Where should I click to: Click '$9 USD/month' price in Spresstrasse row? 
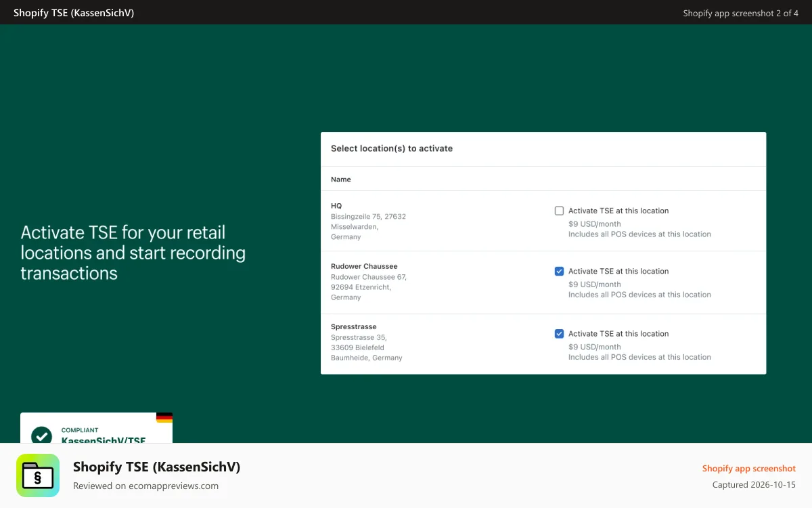[x=595, y=347]
